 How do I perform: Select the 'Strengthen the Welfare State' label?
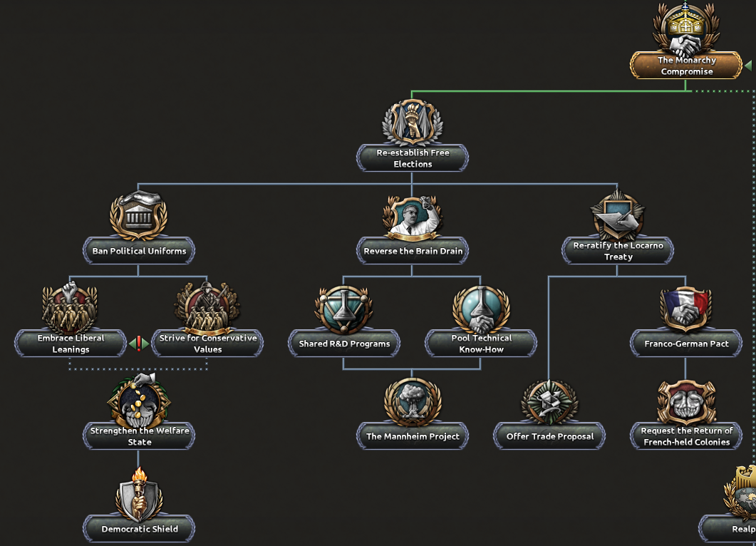[139, 436]
